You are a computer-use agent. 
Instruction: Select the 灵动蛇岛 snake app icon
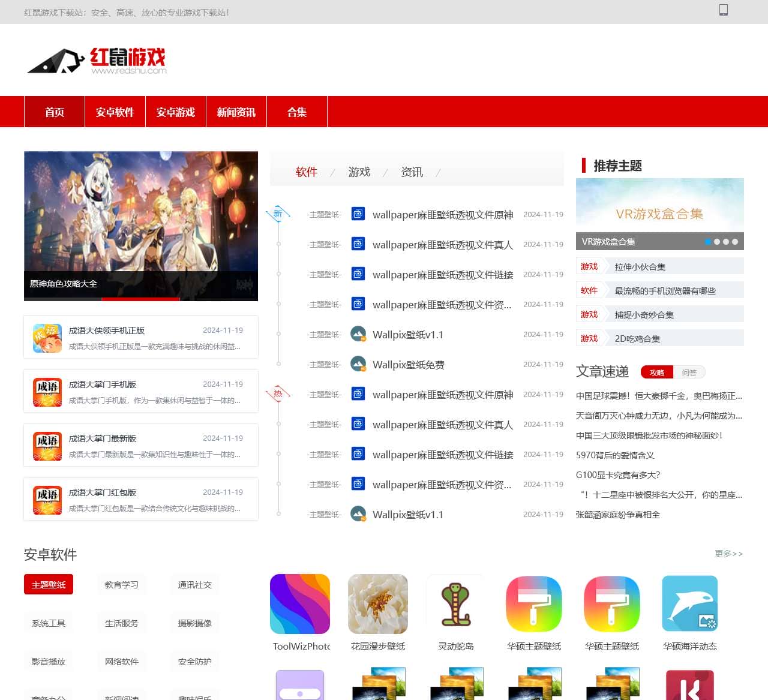point(456,603)
